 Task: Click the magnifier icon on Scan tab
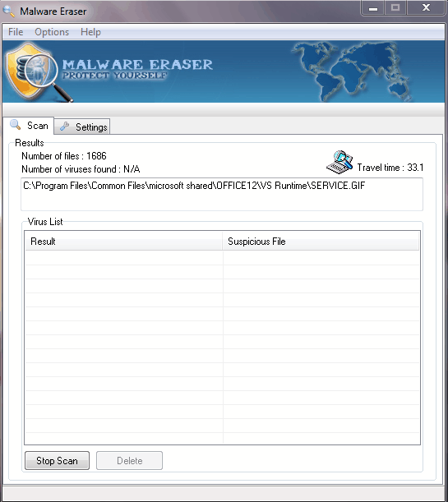click(x=16, y=125)
